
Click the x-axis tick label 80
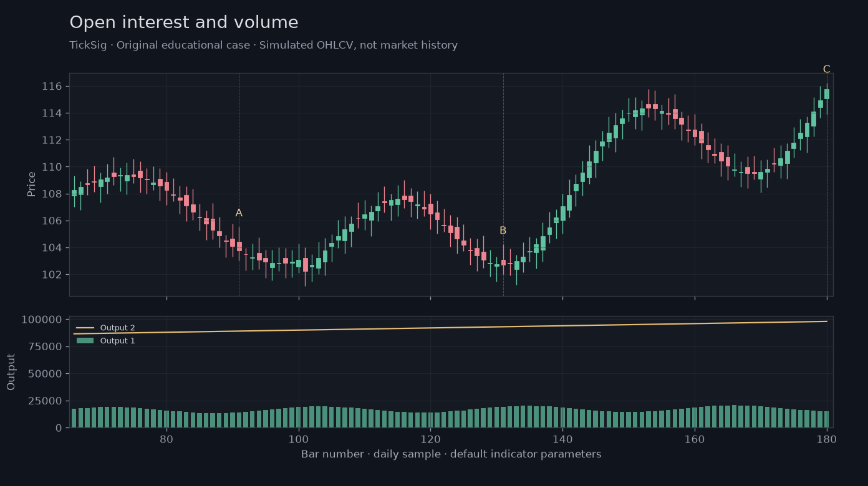pyautogui.click(x=166, y=439)
